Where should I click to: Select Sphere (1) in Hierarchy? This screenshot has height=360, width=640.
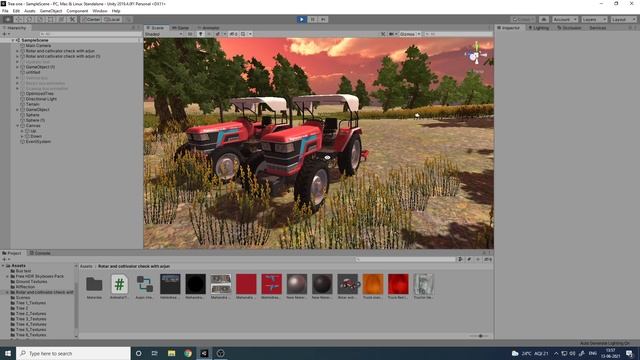coord(35,120)
